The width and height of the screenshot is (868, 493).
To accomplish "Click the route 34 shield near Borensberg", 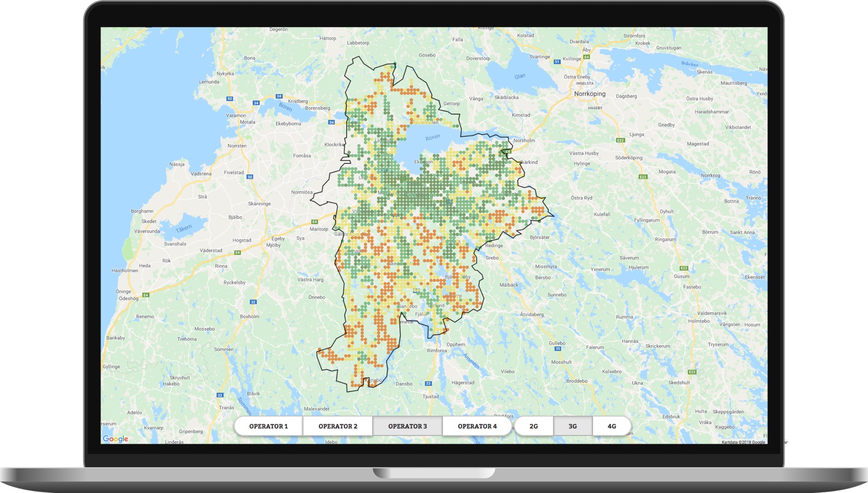I will click(x=331, y=122).
